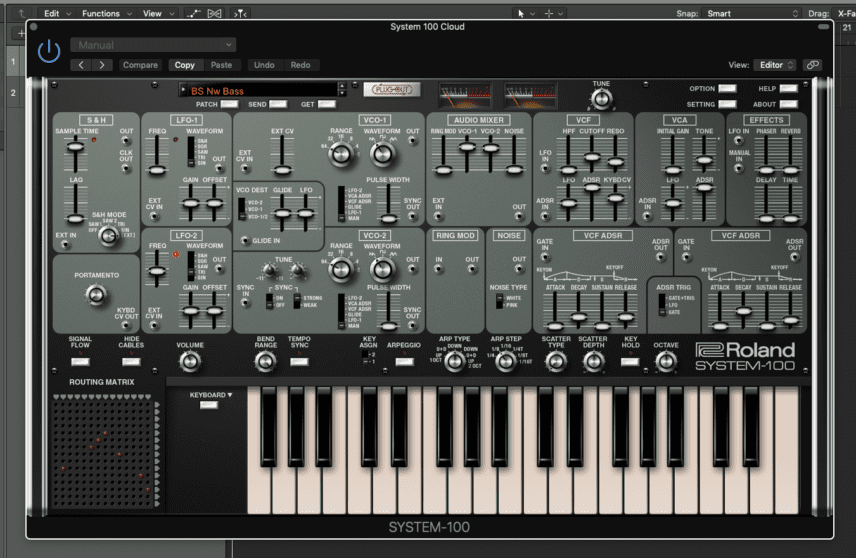Image resolution: width=856 pixels, height=558 pixels.
Task: Click the Redo button
Action: [300, 65]
